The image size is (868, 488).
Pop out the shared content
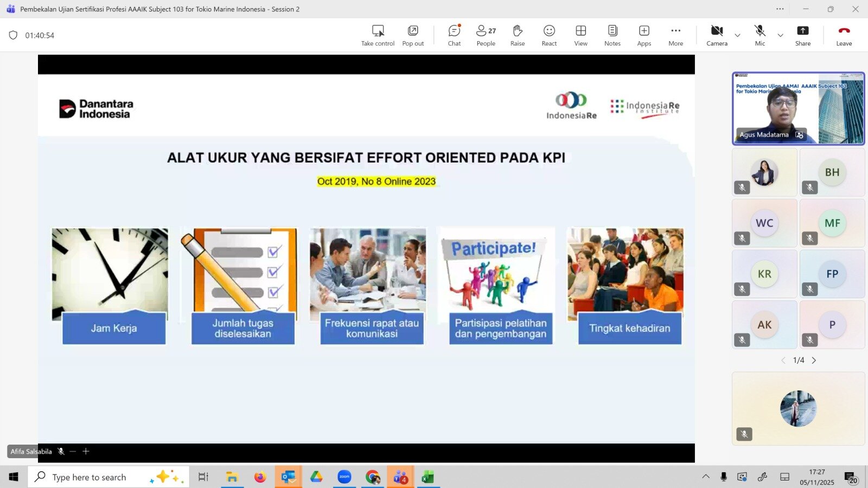click(413, 35)
